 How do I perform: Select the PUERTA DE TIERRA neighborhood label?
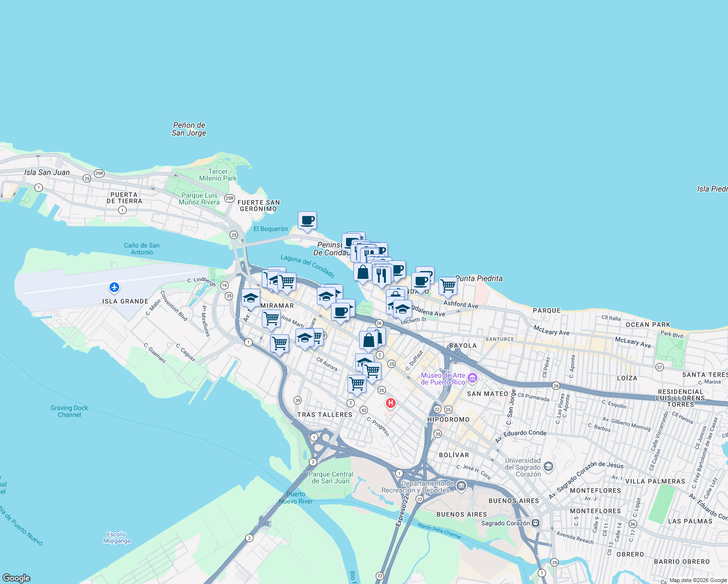coord(124,198)
